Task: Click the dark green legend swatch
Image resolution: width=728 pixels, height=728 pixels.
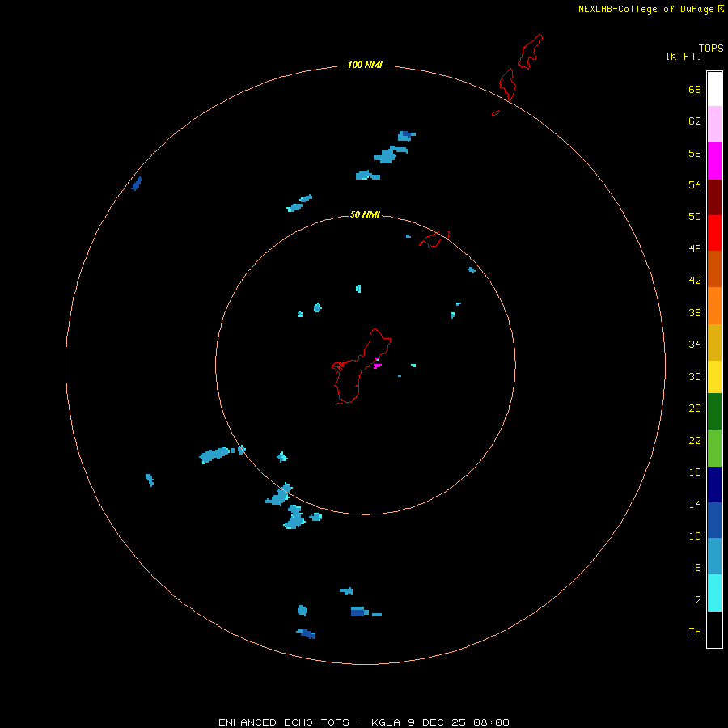Action: pyautogui.click(x=714, y=412)
